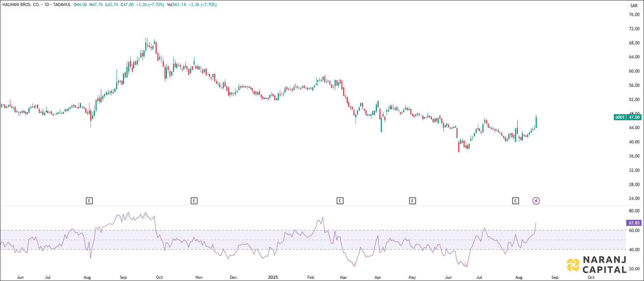The width and height of the screenshot is (644, 281).
Task: Click the TADAWUL exchange label
Action: click(62, 5)
